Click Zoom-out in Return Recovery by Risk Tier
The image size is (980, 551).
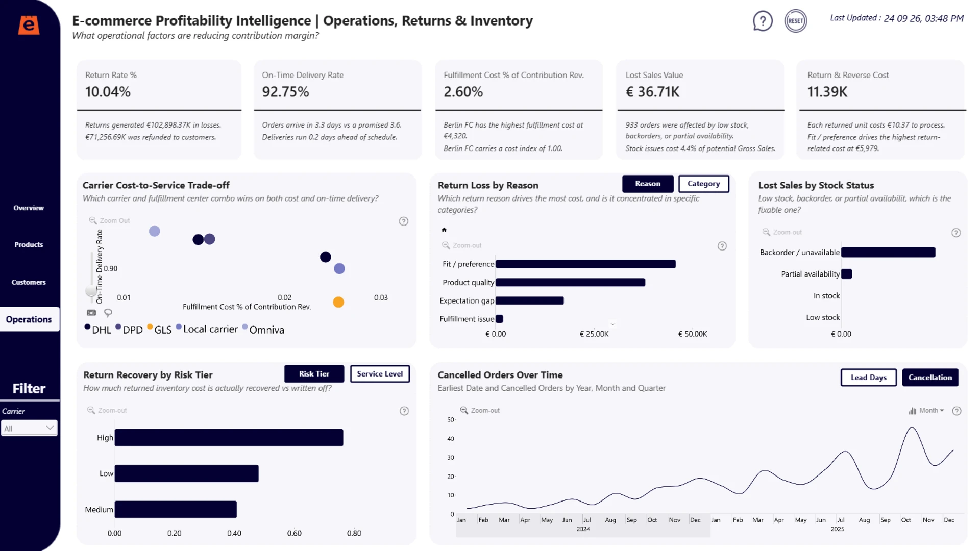click(x=107, y=410)
